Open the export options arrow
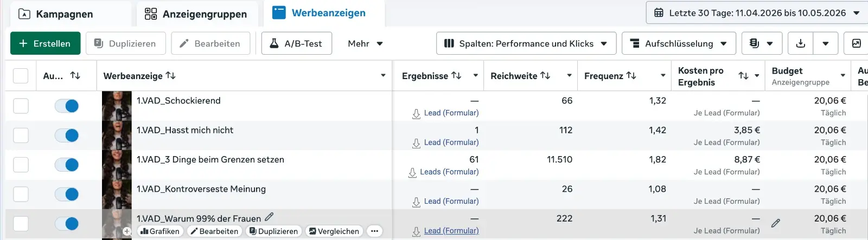The image size is (868, 240). point(826,43)
